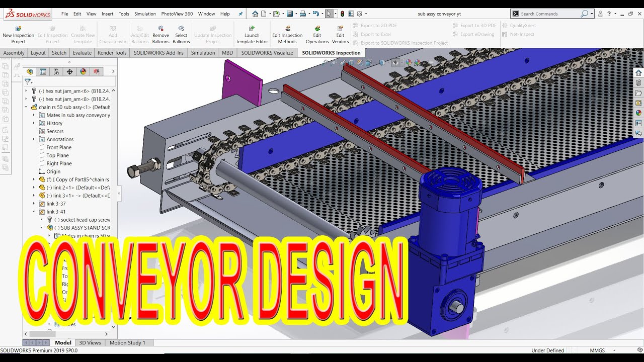Click the Select arrow cursor tool
The width and height of the screenshot is (644, 362).
click(329, 14)
